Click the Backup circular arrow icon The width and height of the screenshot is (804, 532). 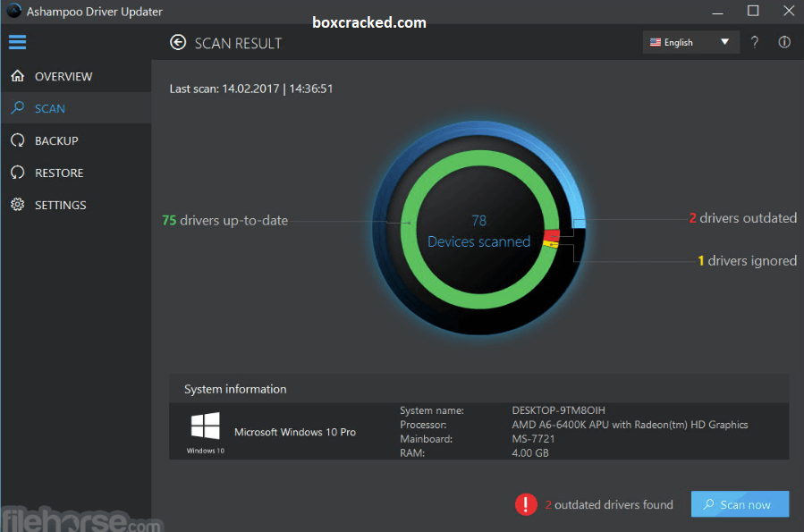click(17, 140)
